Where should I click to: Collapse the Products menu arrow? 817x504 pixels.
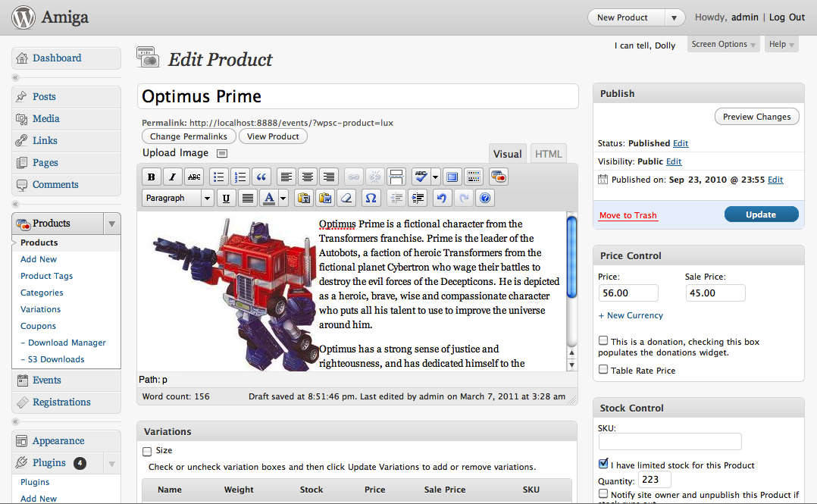(111, 224)
